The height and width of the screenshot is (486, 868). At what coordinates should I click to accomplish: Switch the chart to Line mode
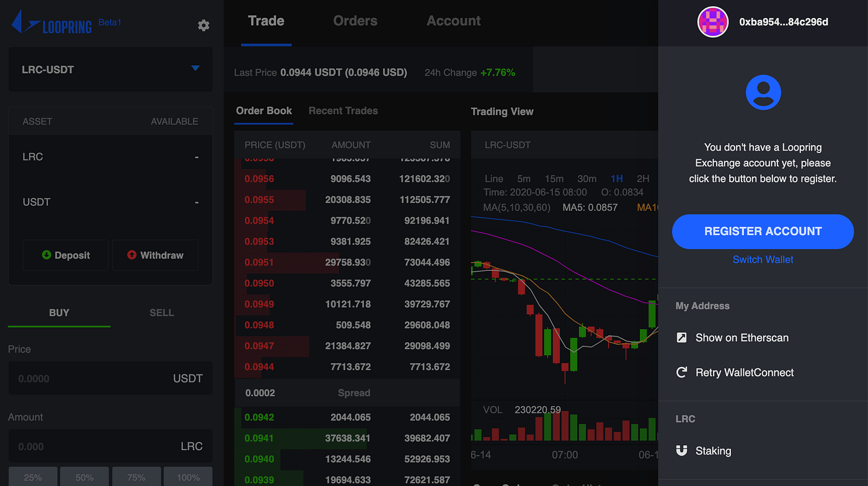pyautogui.click(x=494, y=178)
